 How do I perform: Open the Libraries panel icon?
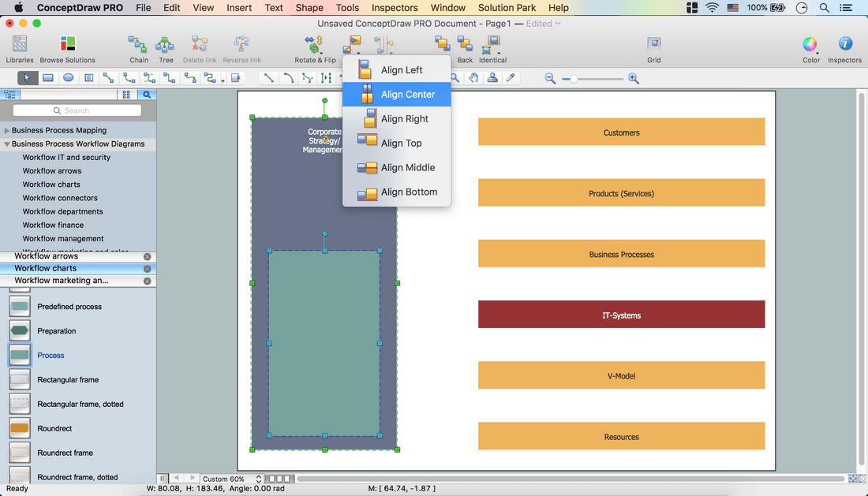point(20,45)
